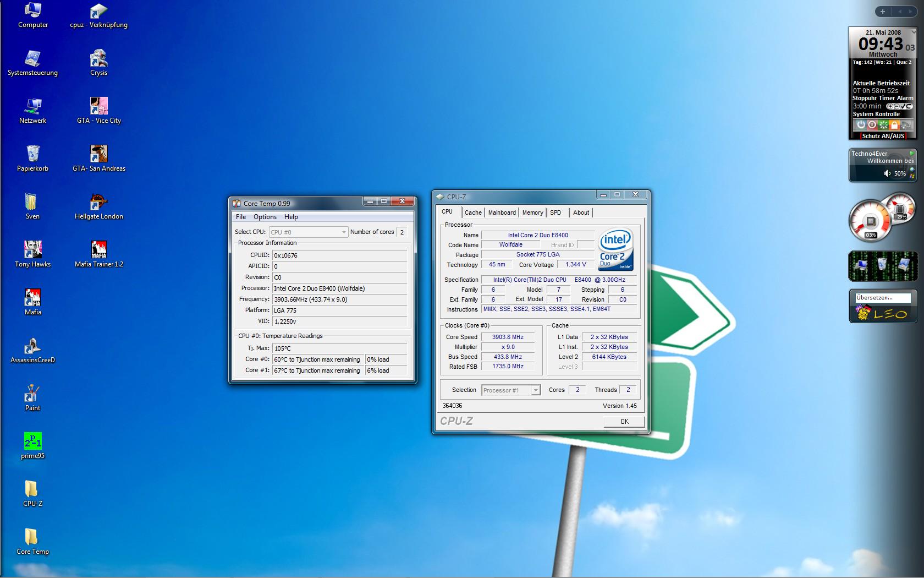Select the Paint desktop icon
The image size is (924, 578).
pyautogui.click(x=32, y=398)
